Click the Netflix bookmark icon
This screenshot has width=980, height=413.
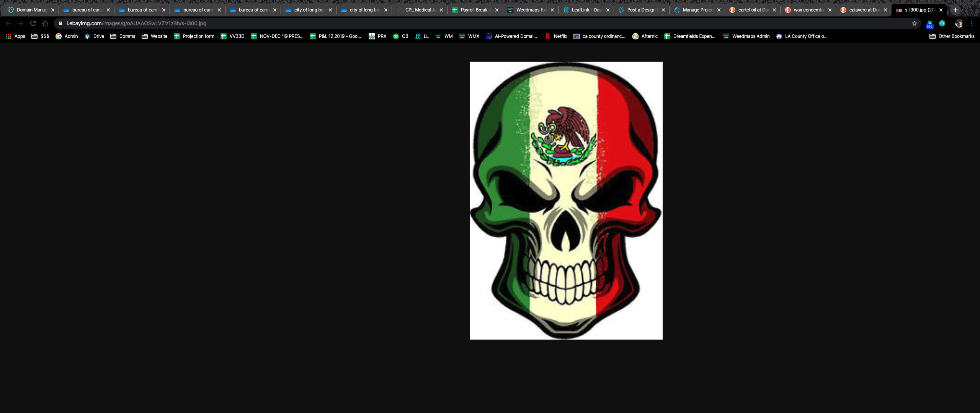tap(548, 36)
